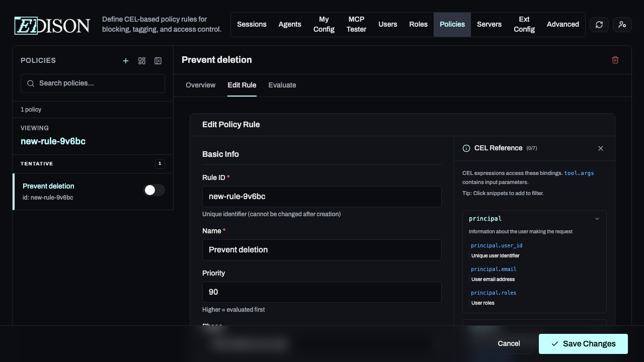Viewport: 644px width, 362px height.
Task: Close the CEL Reference panel
Action: [x=600, y=148]
